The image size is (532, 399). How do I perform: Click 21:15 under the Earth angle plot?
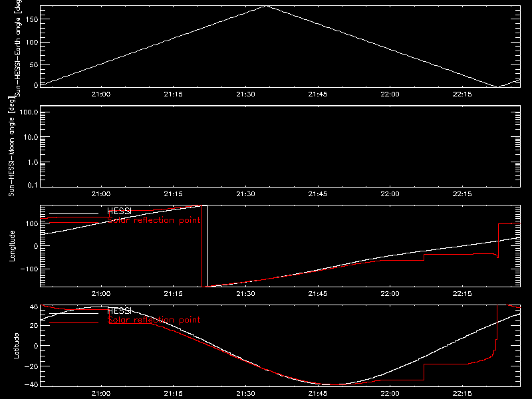pyautogui.click(x=174, y=94)
